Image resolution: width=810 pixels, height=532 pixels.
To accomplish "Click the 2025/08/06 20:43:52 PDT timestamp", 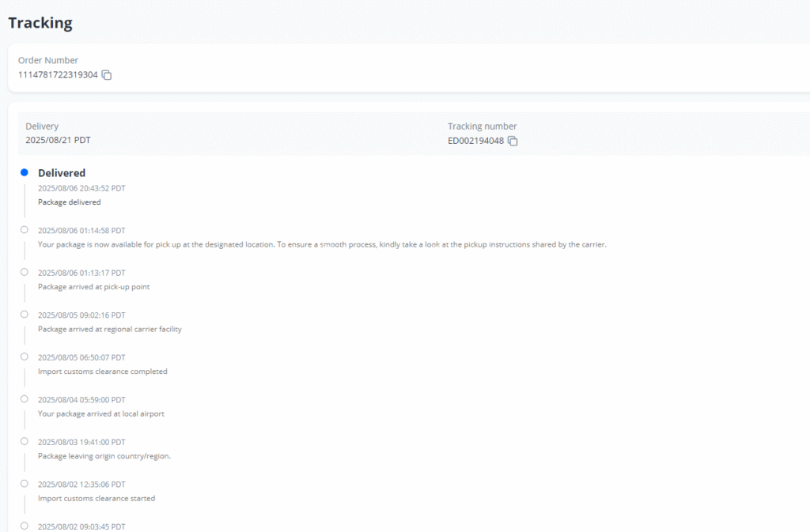I will [81, 188].
